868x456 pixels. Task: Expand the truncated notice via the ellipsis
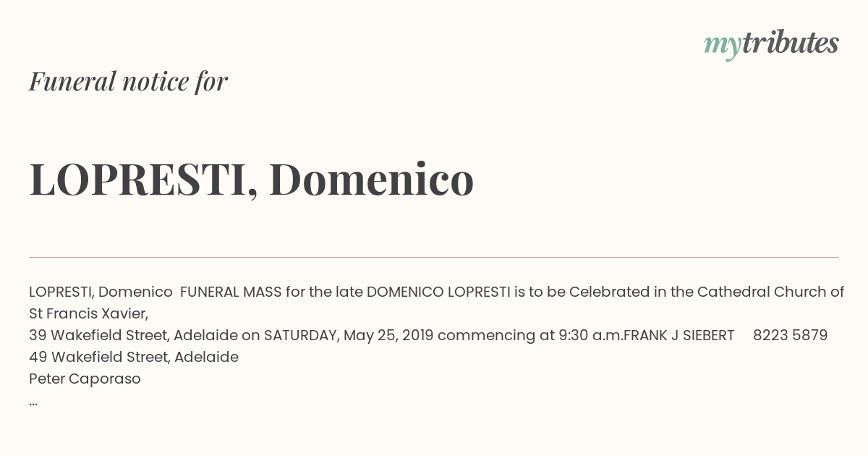(33, 402)
